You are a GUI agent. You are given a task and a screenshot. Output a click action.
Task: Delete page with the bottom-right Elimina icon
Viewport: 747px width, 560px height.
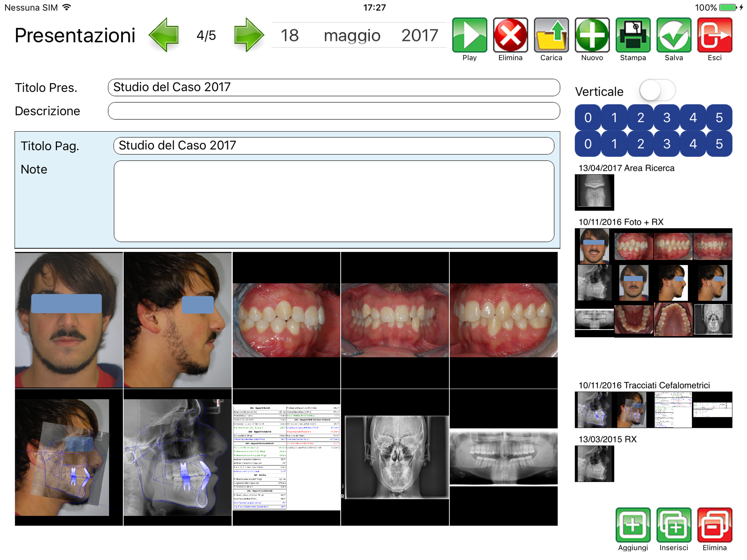(x=714, y=524)
